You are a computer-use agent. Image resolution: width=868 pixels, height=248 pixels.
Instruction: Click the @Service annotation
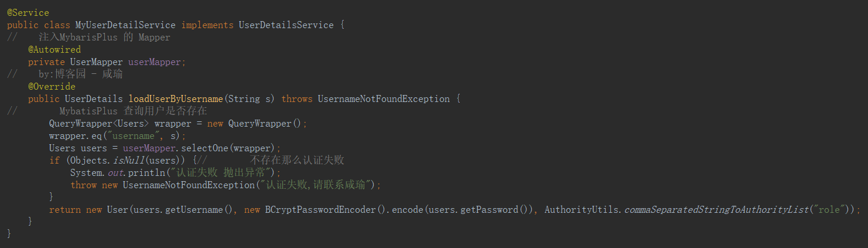(x=28, y=13)
